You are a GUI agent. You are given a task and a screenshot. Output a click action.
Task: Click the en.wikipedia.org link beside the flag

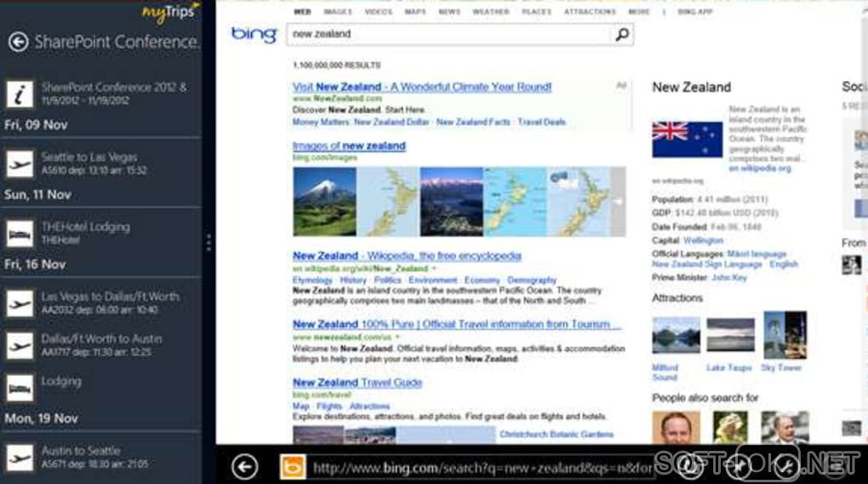point(759,168)
